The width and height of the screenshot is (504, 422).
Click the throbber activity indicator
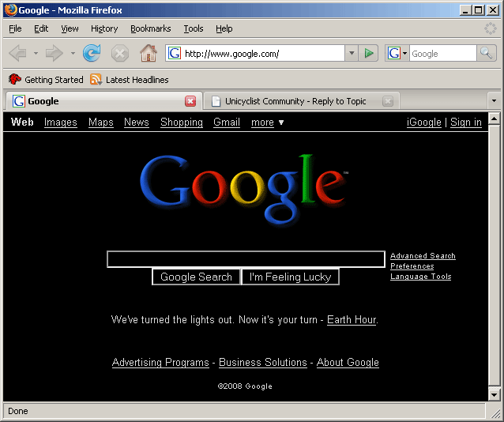point(491,28)
